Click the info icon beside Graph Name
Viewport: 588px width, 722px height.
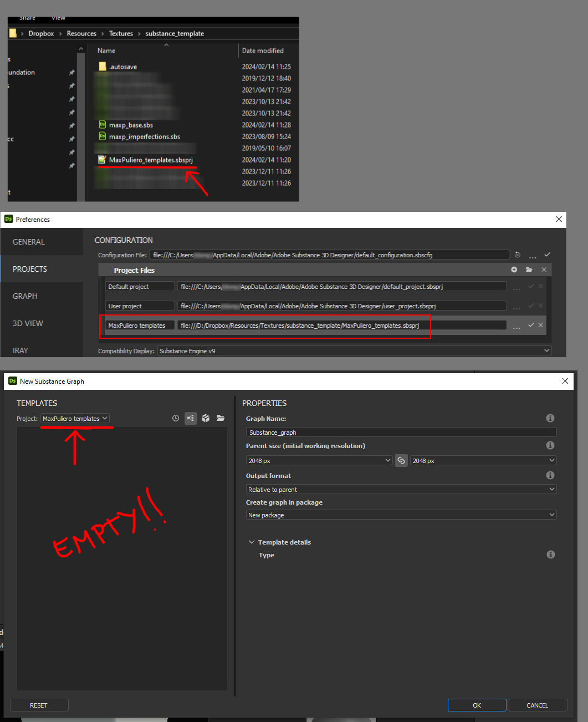pos(550,418)
